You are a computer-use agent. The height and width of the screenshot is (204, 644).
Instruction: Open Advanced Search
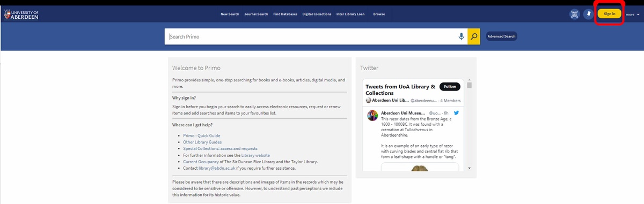(x=502, y=36)
